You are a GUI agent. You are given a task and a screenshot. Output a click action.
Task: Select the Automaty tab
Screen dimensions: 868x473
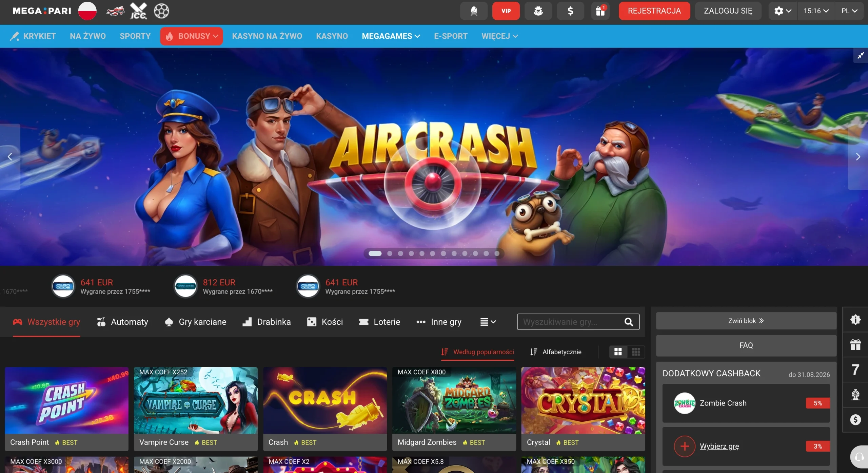point(122,322)
